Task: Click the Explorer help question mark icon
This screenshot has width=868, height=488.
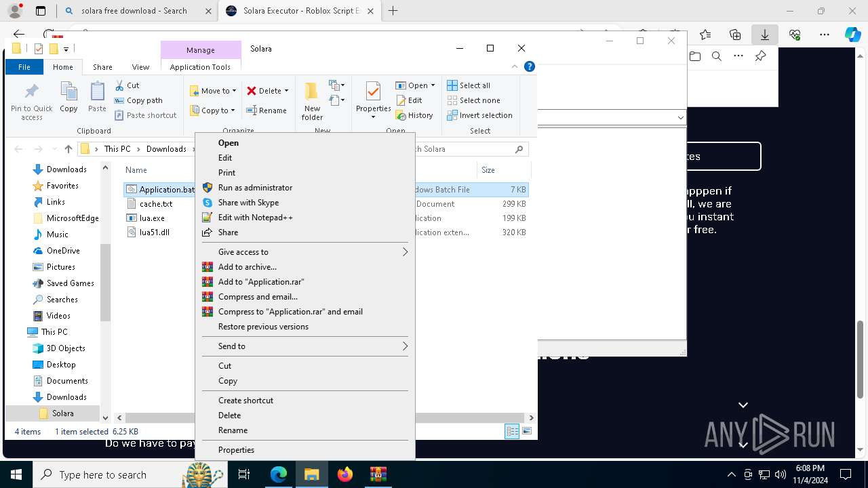Action: click(530, 66)
